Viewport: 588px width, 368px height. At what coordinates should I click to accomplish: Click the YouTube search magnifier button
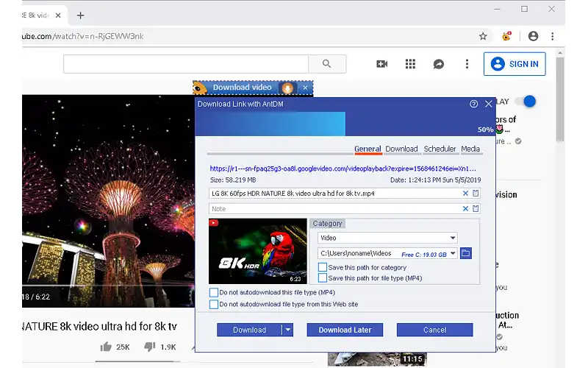point(327,64)
